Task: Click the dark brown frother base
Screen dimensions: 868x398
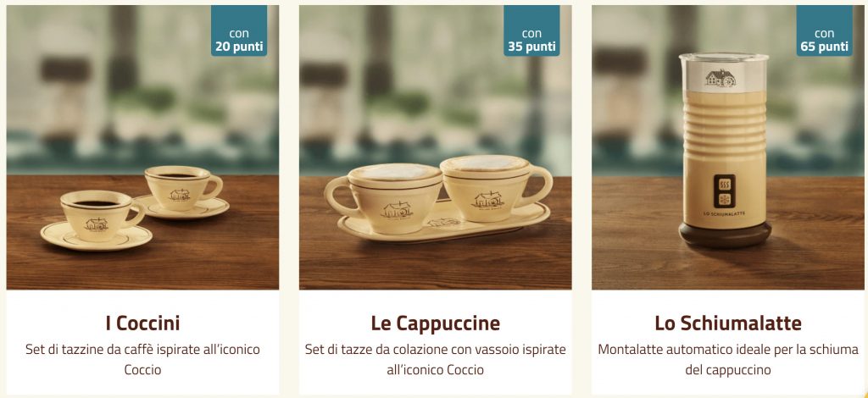Action: click(x=725, y=235)
